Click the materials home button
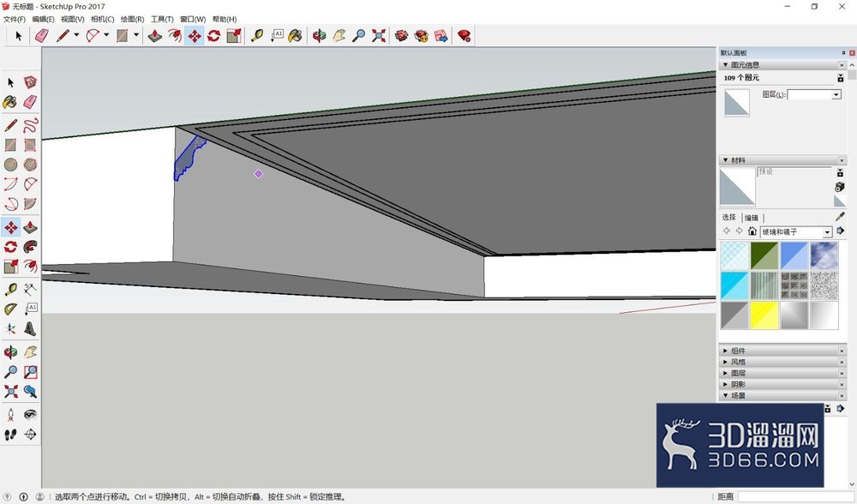Screen dimensions: 857x504 [x=752, y=231]
